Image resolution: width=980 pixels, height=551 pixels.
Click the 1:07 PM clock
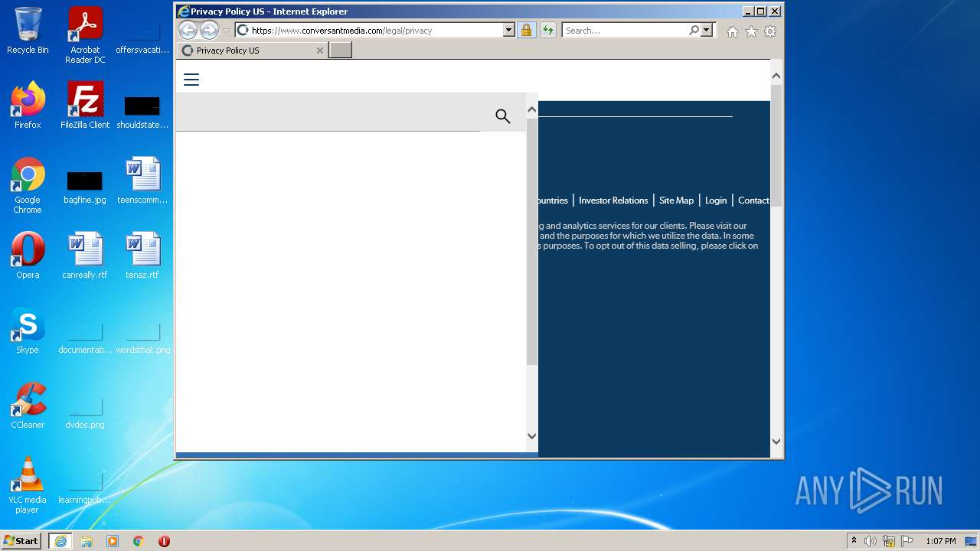click(x=940, y=541)
